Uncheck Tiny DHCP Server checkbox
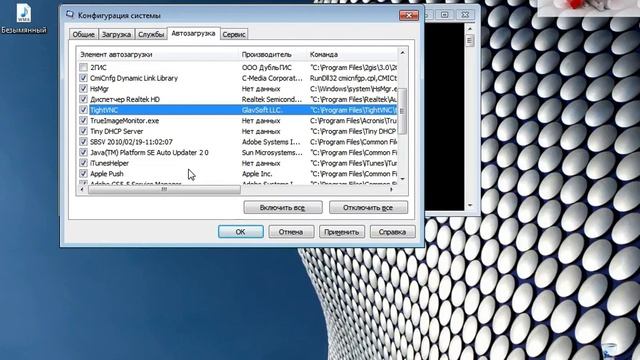 (x=83, y=131)
